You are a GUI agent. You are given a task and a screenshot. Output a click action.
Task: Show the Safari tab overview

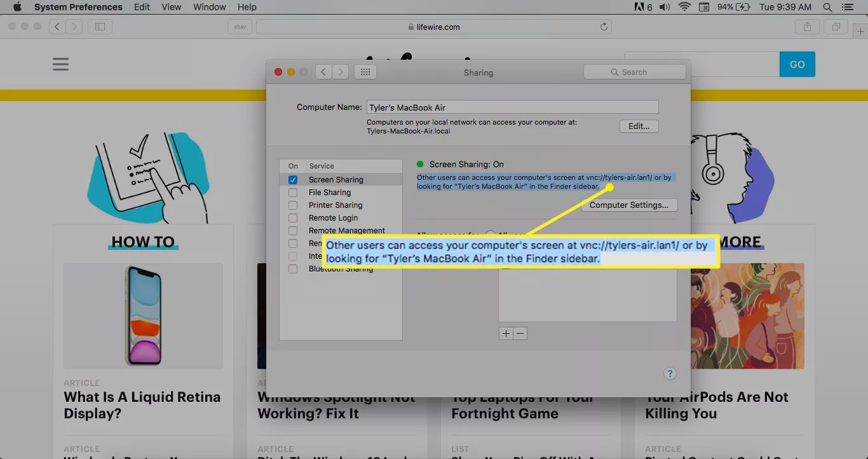pos(836,27)
